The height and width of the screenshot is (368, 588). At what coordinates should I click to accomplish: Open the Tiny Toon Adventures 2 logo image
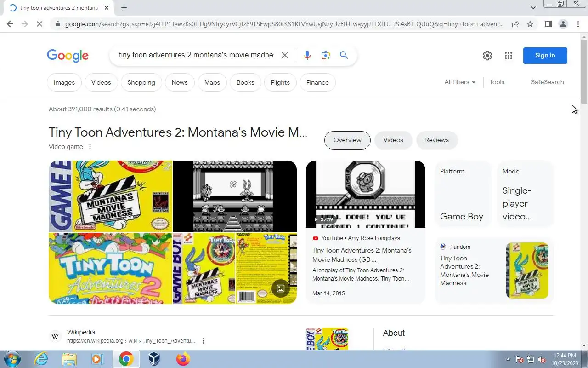click(x=110, y=268)
